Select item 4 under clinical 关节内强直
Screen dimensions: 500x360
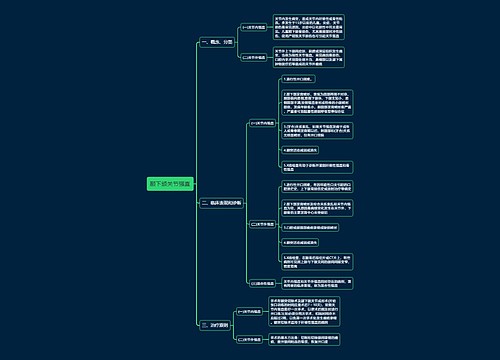click(x=300, y=150)
